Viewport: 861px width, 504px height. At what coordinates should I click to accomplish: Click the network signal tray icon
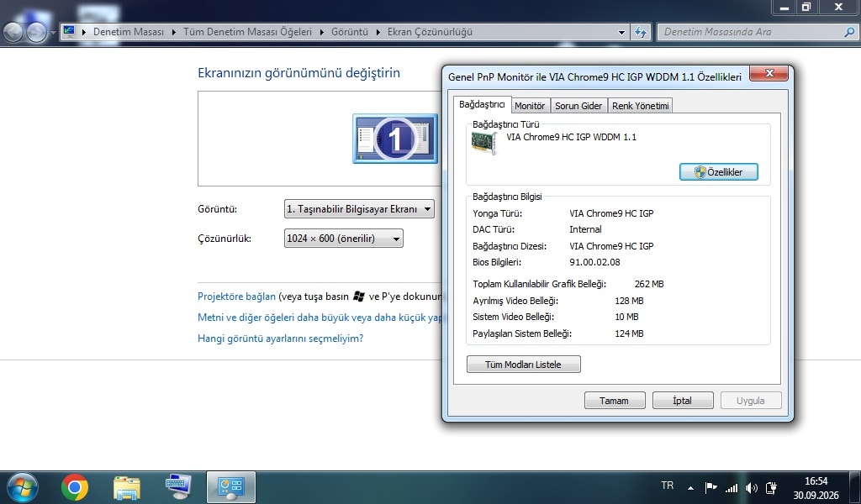click(732, 487)
